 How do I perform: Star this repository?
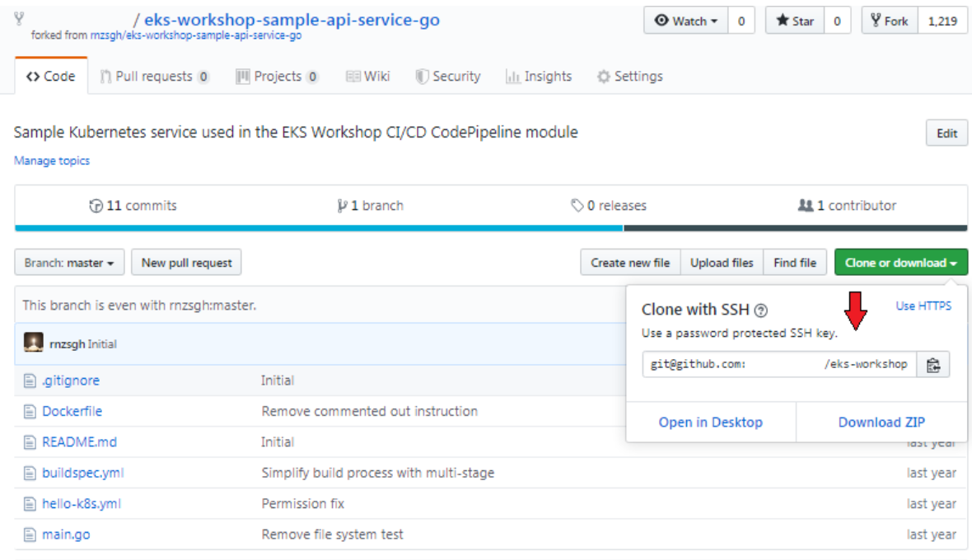pyautogui.click(x=793, y=21)
